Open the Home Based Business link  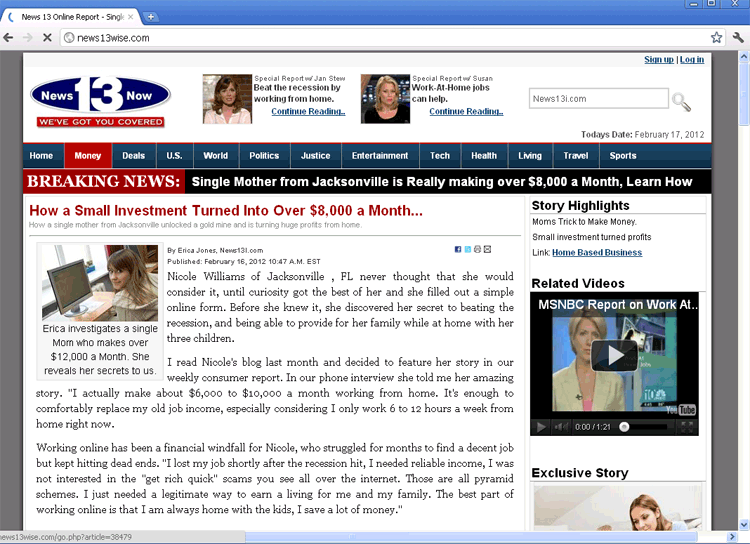(x=597, y=253)
